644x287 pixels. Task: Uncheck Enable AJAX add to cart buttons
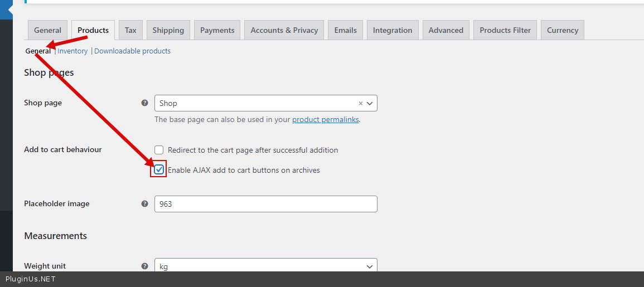coord(159,170)
